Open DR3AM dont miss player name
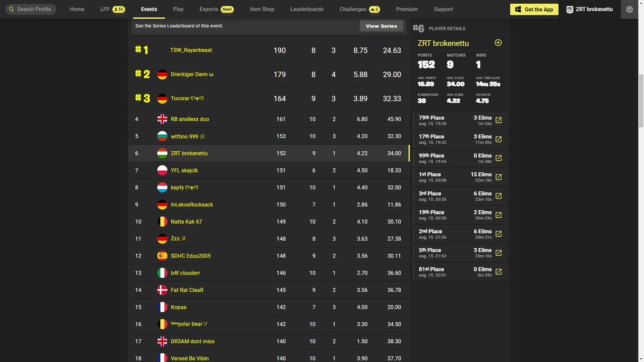 [192, 341]
